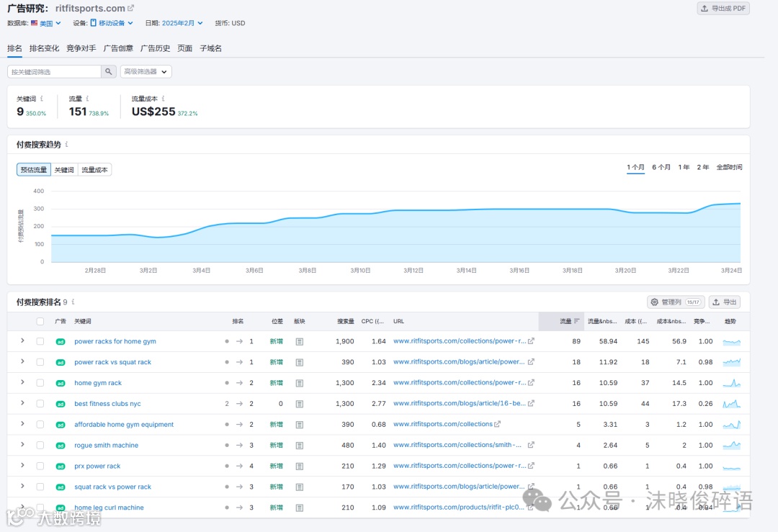Image resolution: width=778 pixels, height=532 pixels.
Task: Switch to the 广告历史 tab
Action: point(156,48)
